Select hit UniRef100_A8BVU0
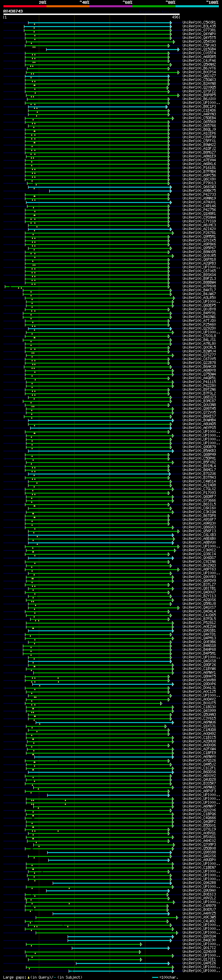Screen dimensions: 222x980 (199, 542)
